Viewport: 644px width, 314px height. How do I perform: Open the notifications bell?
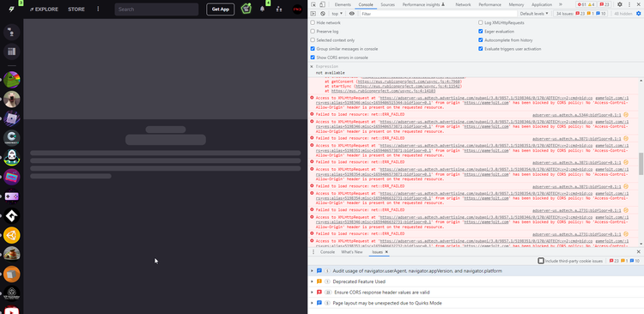coord(263,9)
